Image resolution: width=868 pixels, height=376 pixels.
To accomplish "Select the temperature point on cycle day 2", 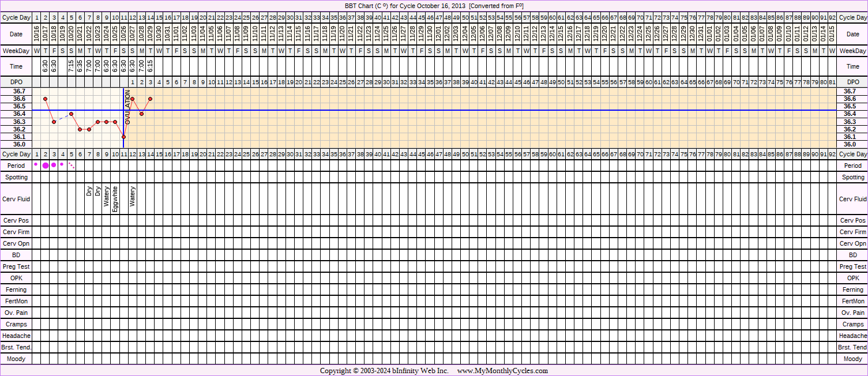I will pos(45,99).
